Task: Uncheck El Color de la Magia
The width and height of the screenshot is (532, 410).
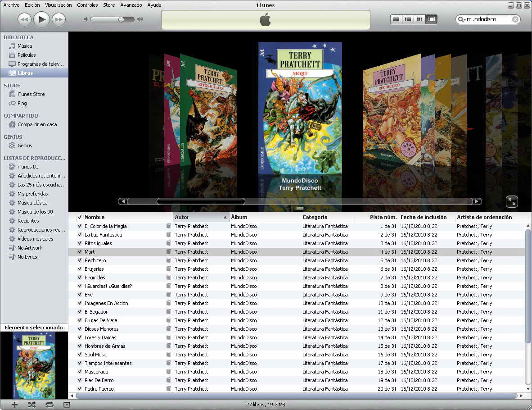Action: pos(80,226)
